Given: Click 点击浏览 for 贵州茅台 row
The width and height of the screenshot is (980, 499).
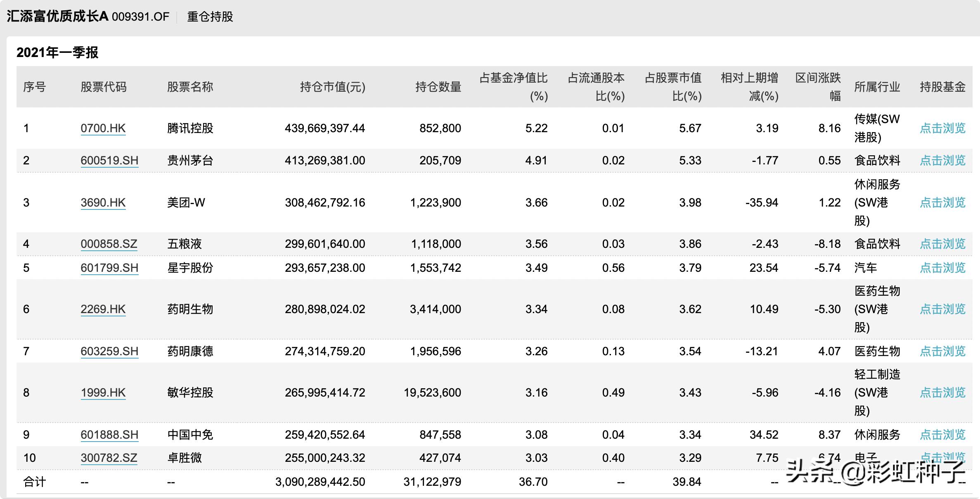Looking at the screenshot, I should [942, 160].
